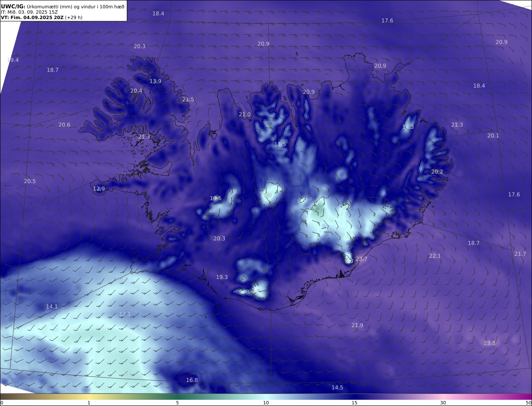Select the 22.1 value southeast of Iceland

[435, 256]
